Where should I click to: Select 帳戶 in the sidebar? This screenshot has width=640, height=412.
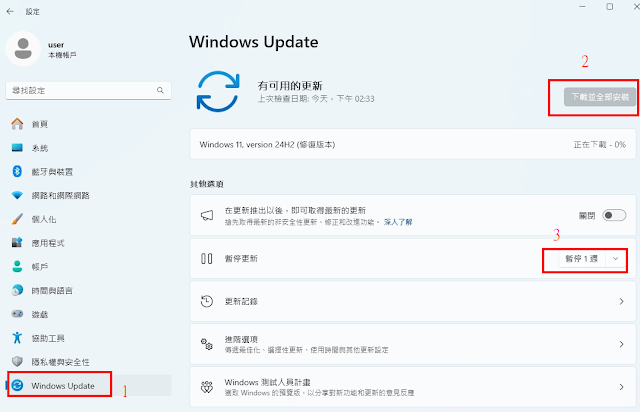click(x=89, y=266)
